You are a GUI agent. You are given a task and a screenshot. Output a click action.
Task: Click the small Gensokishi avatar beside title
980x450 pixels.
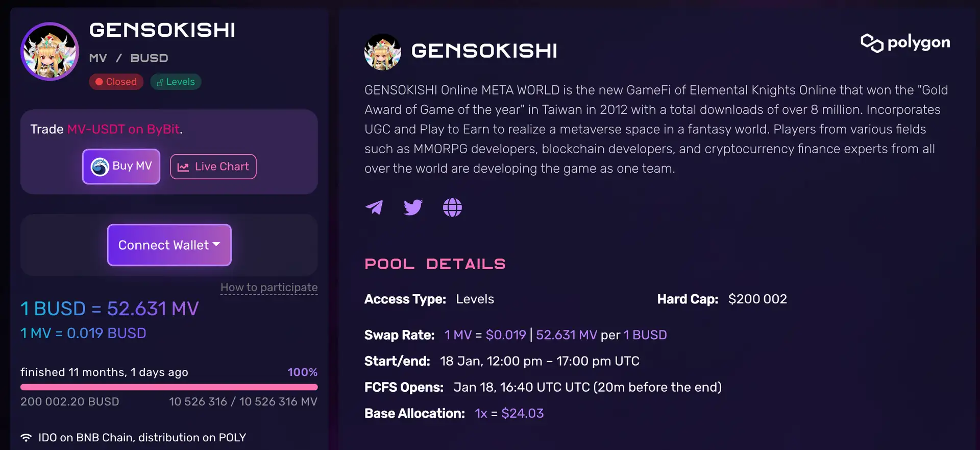pos(382,52)
